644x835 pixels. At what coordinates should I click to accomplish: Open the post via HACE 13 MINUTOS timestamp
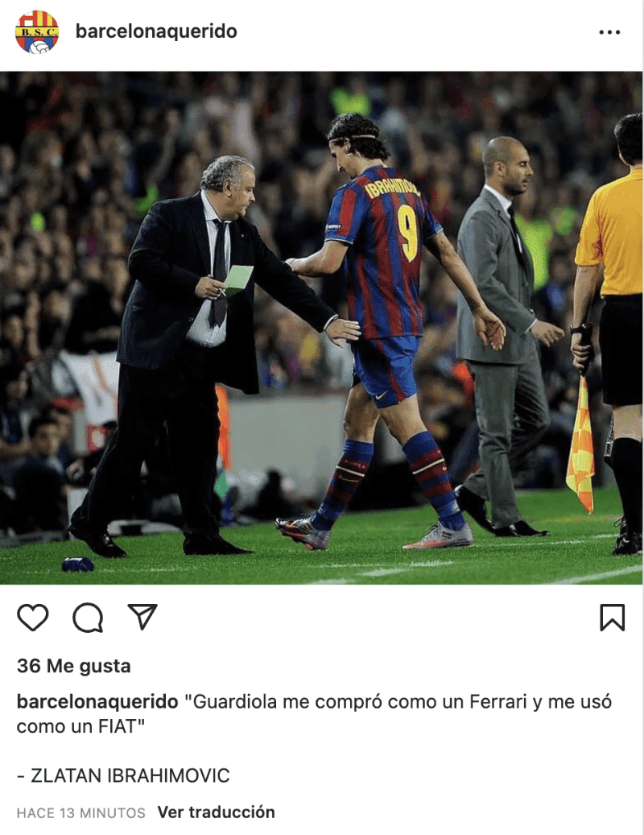pos(80,813)
